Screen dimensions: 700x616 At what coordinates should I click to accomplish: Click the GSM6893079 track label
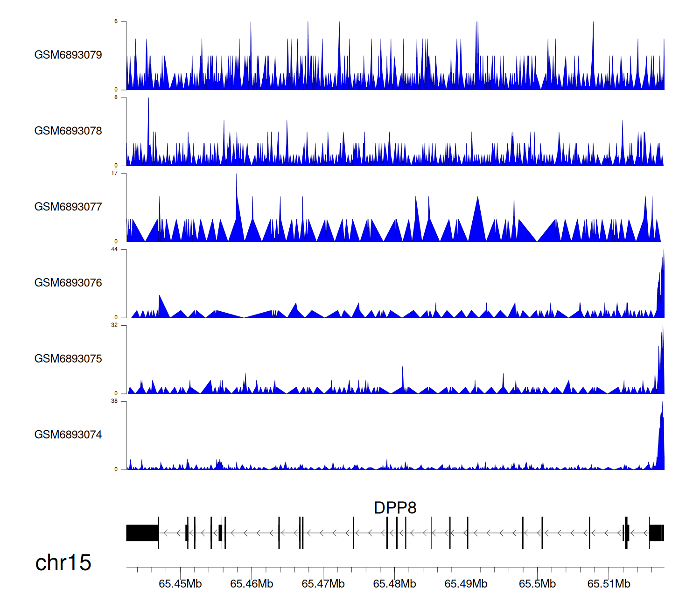point(68,55)
